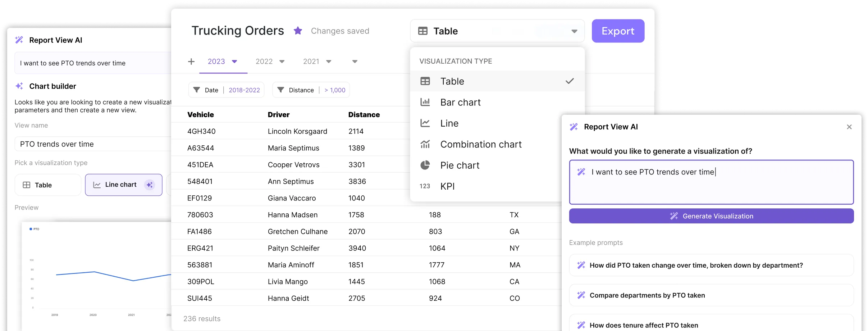Select the Line visualization type
This screenshot has height=331, width=868.
tap(449, 123)
